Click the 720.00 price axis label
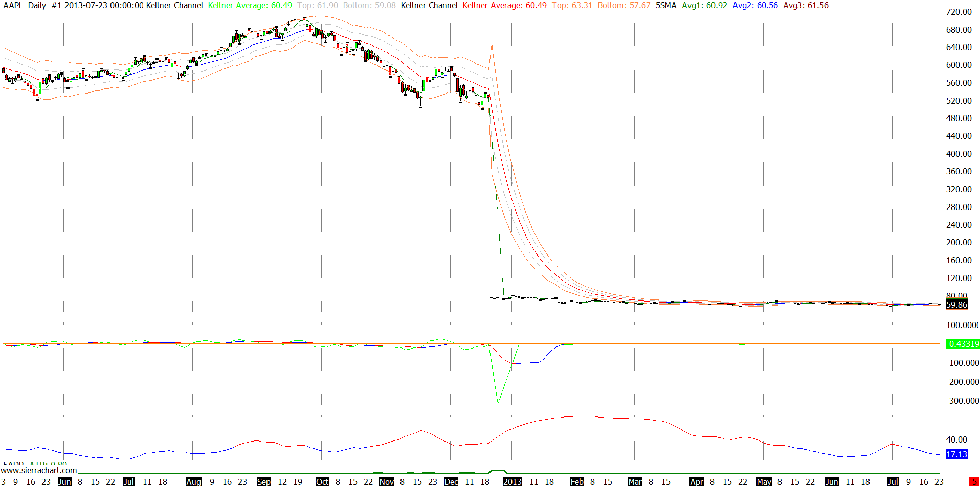980x487 pixels. pos(959,12)
